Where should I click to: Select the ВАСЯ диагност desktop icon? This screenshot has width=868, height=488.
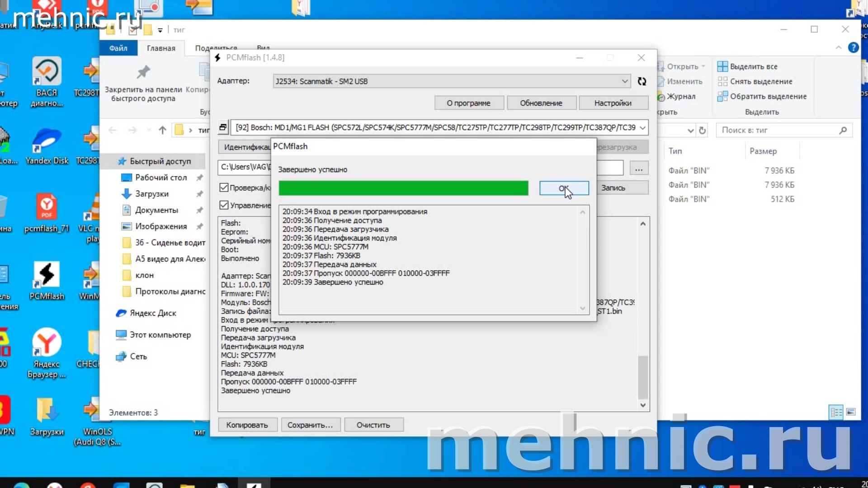[47, 82]
